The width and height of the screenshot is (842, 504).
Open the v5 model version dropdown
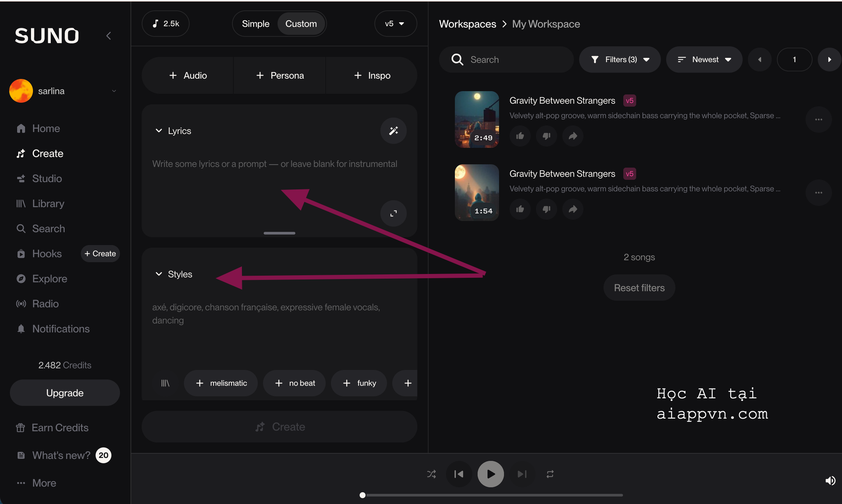(395, 24)
